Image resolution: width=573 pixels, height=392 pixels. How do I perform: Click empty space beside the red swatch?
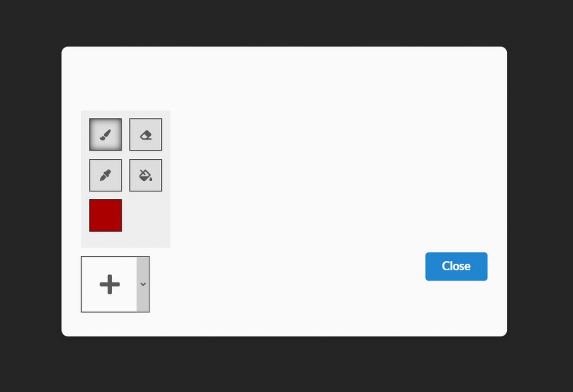[x=146, y=216]
